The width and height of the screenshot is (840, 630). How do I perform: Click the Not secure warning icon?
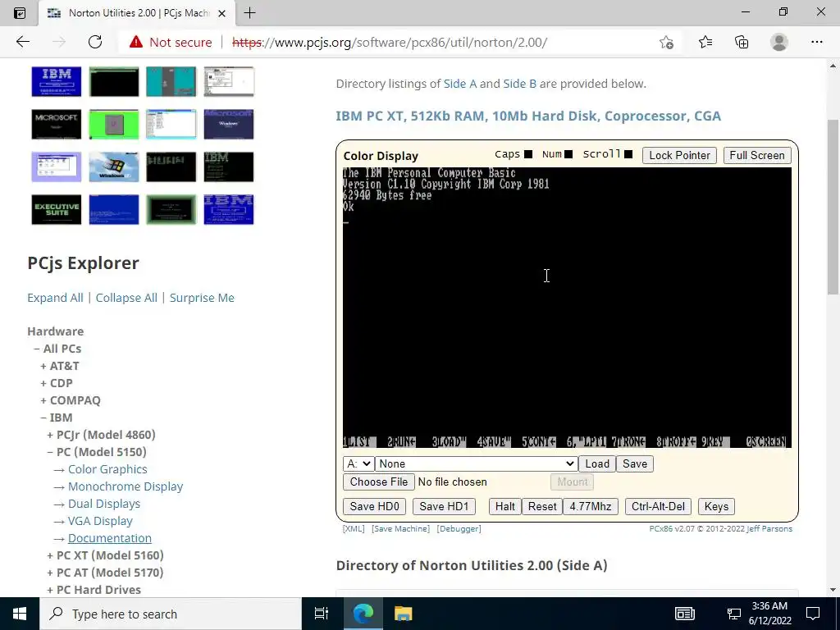pyautogui.click(x=136, y=42)
